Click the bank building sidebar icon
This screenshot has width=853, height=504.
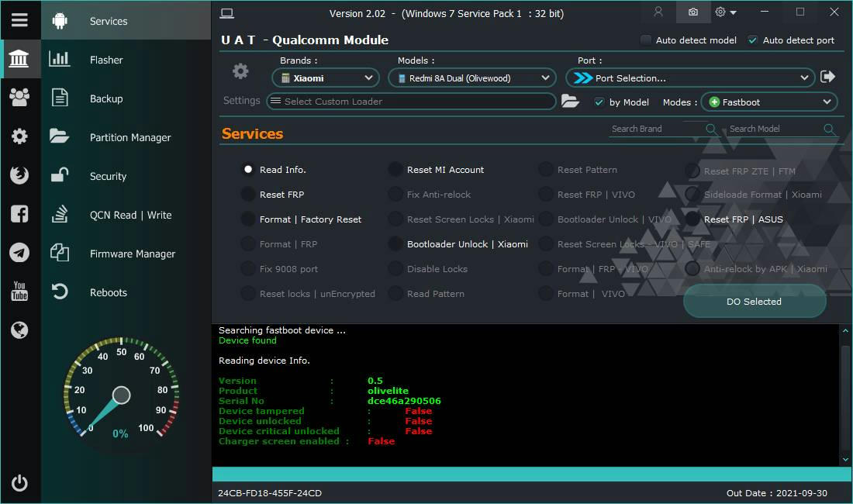[x=19, y=59]
